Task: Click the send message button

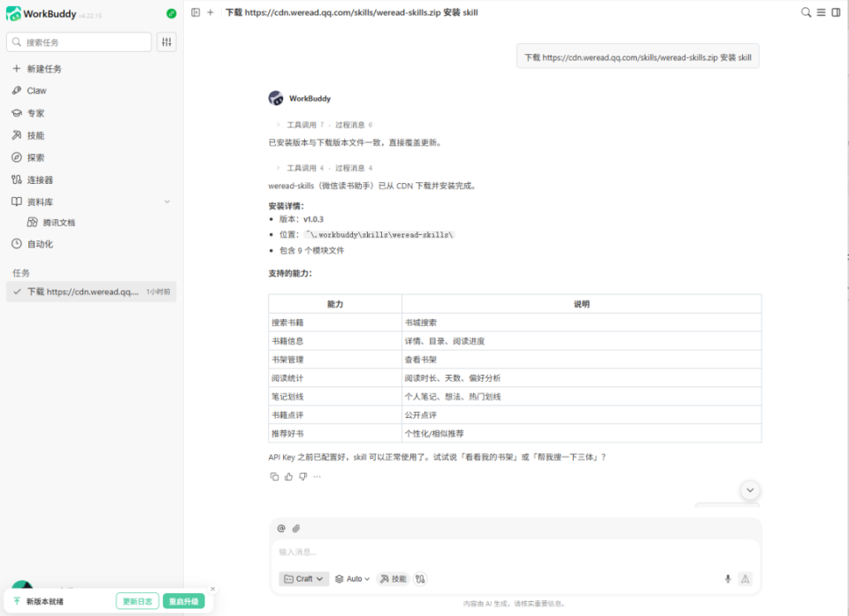Action: 746,579
